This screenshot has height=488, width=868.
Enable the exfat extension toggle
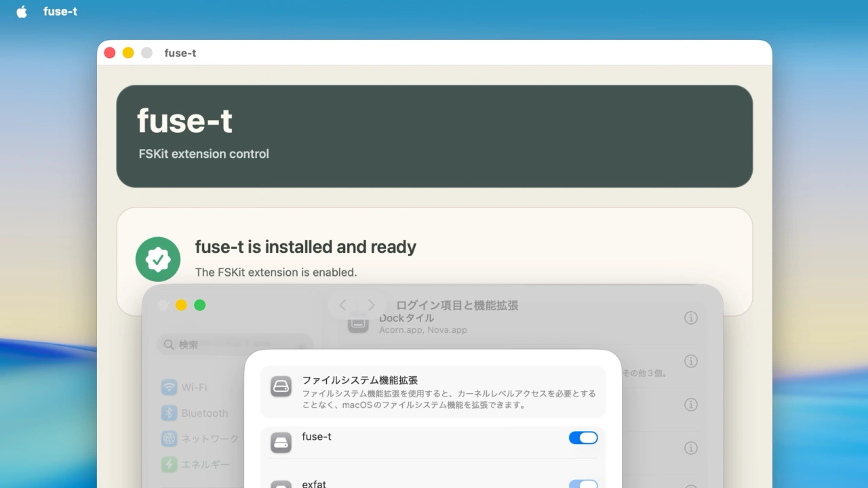583,483
